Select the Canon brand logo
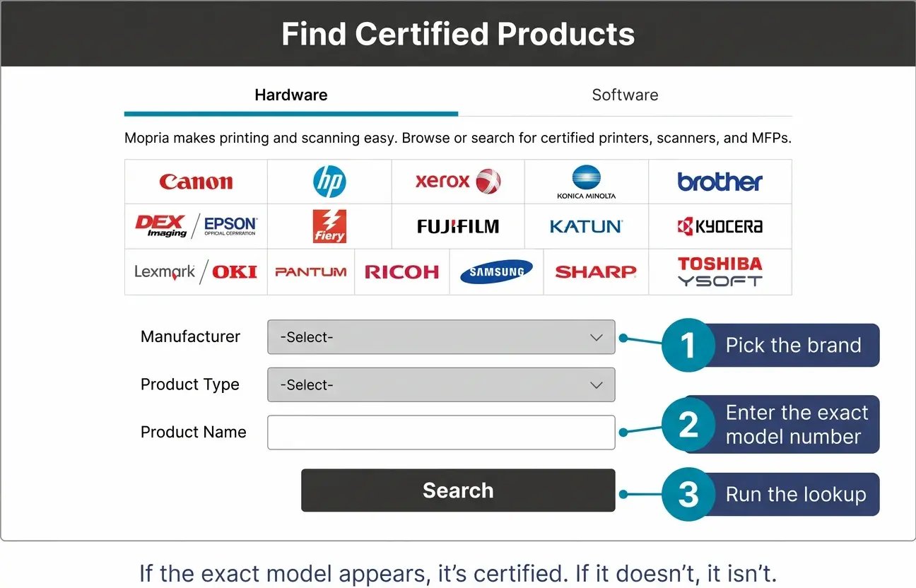Image resolution: width=916 pixels, height=588 pixels. pyautogui.click(x=196, y=182)
